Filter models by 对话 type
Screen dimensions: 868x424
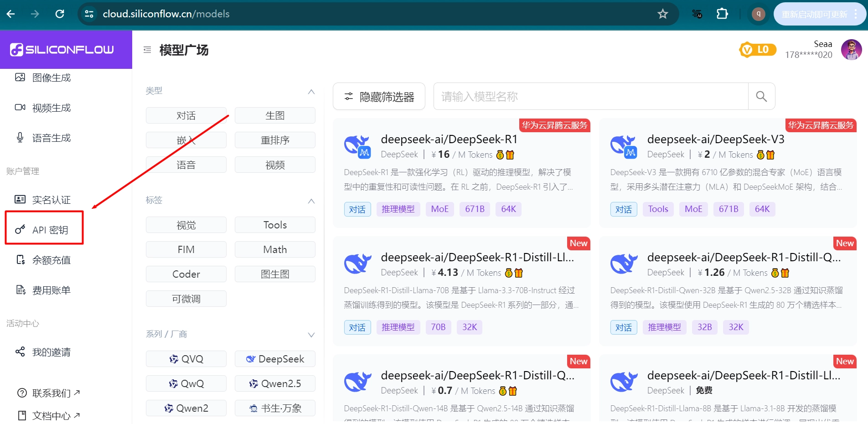point(186,115)
